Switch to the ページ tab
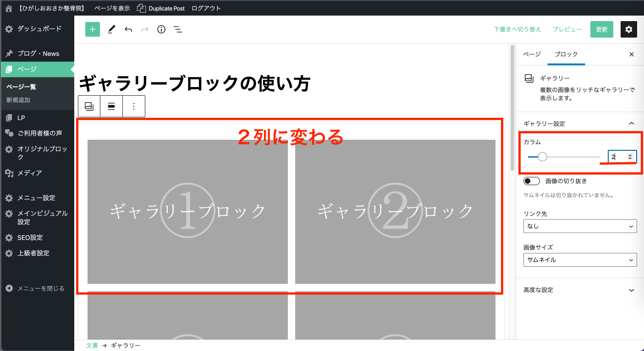Viewport: 644px width, 351px height. (532, 54)
